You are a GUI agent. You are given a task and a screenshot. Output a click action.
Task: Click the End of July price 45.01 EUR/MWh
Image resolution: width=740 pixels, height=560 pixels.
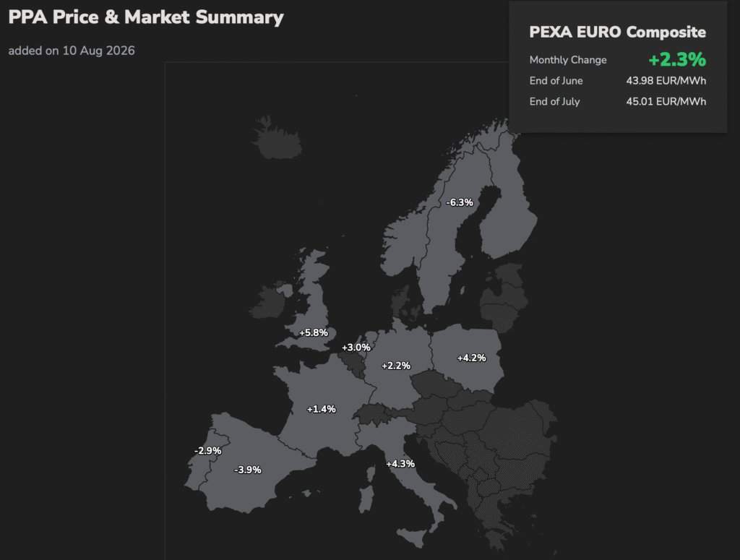pyautogui.click(x=666, y=101)
